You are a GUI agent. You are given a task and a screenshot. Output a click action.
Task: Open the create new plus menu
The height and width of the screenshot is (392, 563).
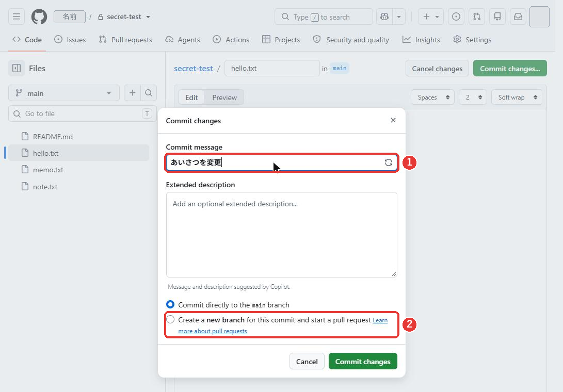click(x=430, y=17)
